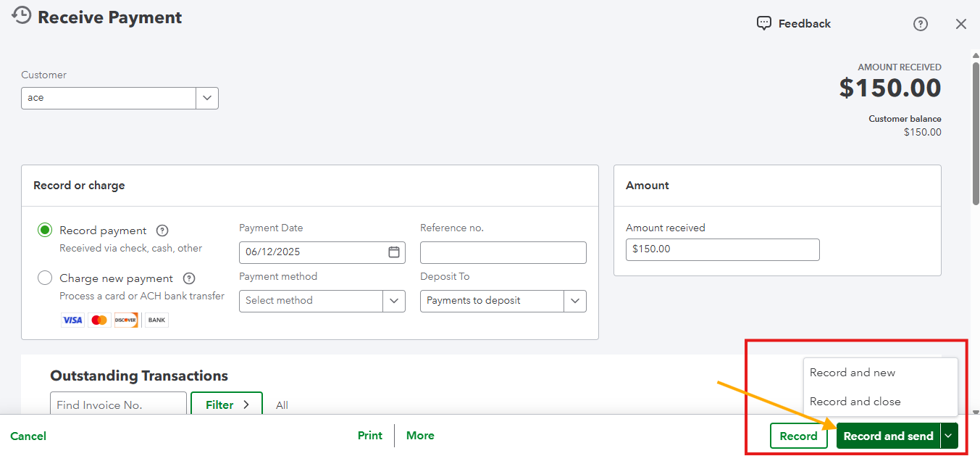Click the vertical scrollbar thumb
This screenshot has width=980, height=456.
pos(976,130)
